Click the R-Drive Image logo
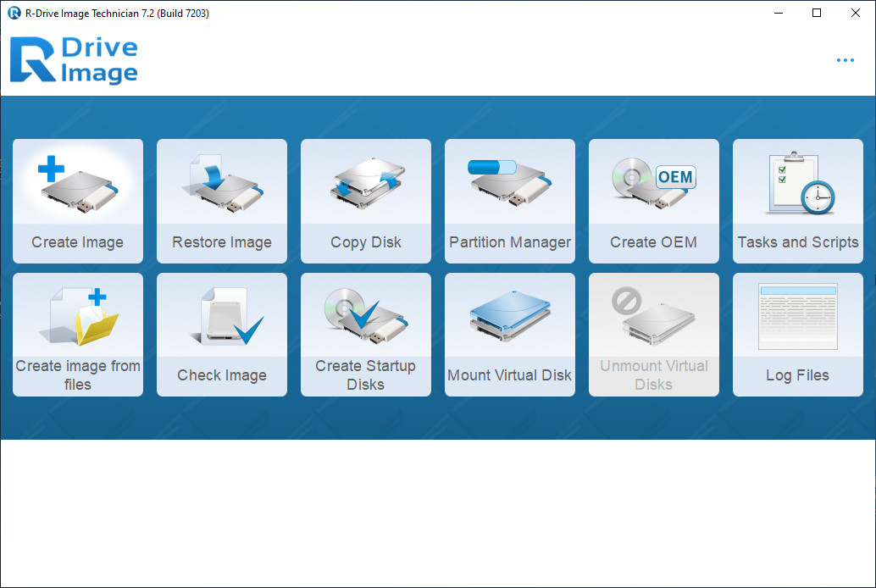The image size is (876, 588). click(x=74, y=60)
